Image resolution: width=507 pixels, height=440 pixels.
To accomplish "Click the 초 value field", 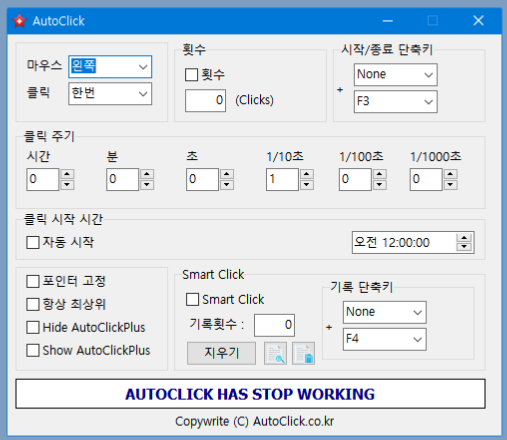I will click(202, 179).
